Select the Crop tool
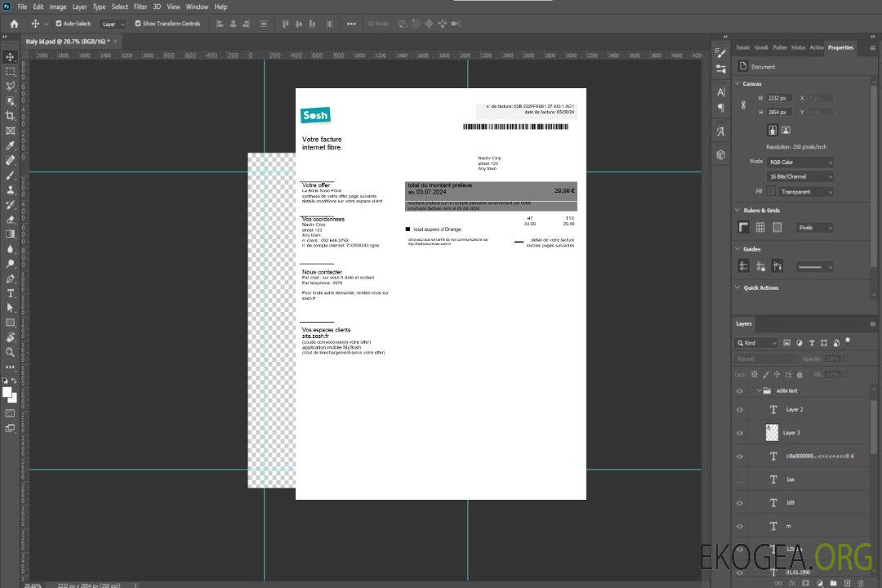882x588 pixels. point(10,116)
